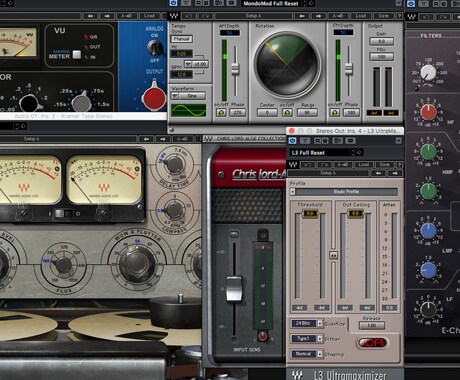Click Kramer Tape Flux knob
The height and width of the screenshot is (380, 460).
63,265
